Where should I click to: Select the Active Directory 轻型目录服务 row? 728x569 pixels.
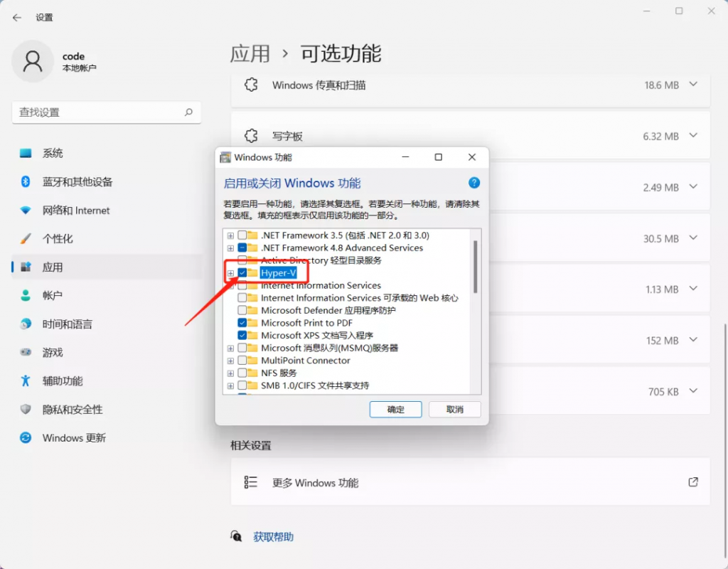pos(321,260)
